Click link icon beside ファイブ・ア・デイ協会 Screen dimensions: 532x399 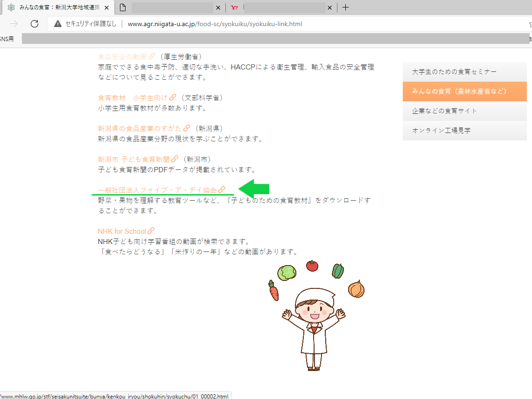tap(222, 189)
